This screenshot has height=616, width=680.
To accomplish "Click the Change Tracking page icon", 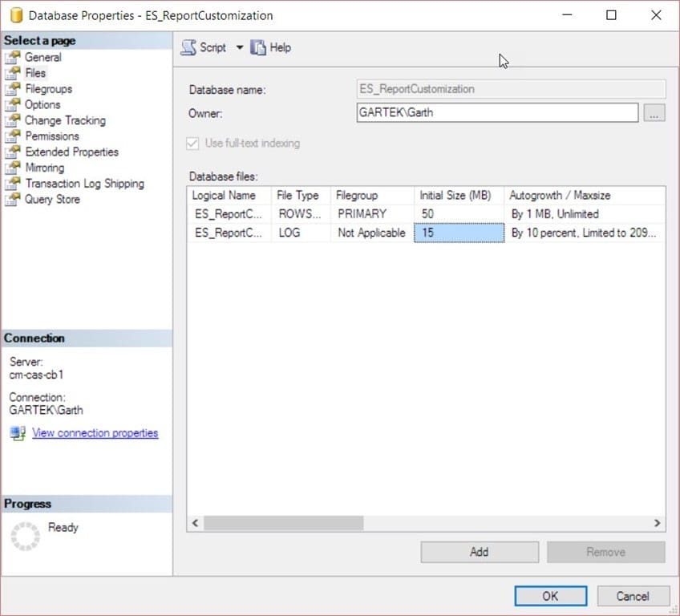I will 13,120.
